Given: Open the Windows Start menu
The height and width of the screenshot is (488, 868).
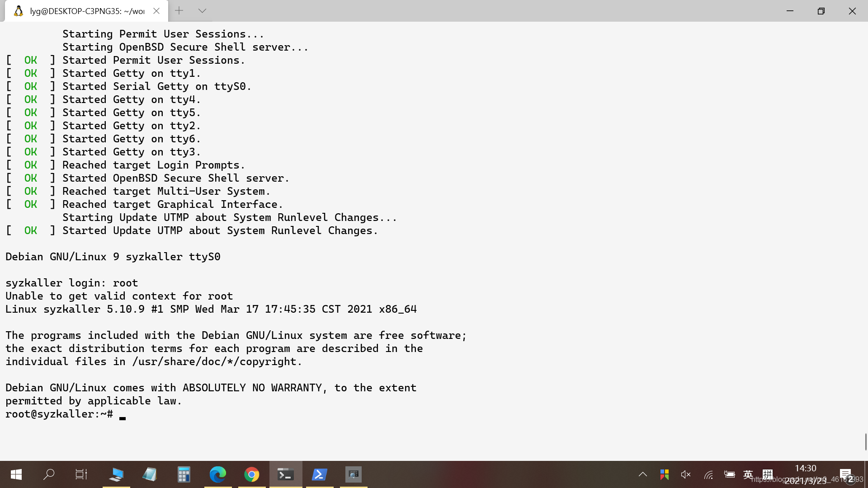Looking at the screenshot, I should coord(16,474).
